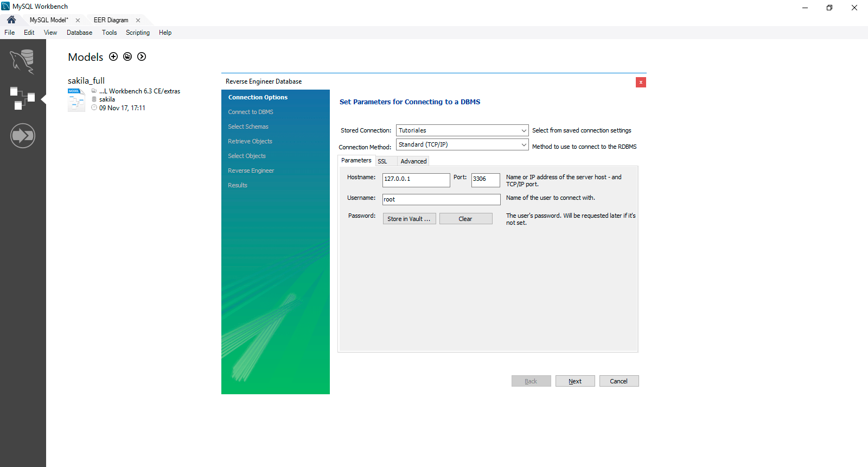Open an existing model file icon
868x467 pixels.
(x=127, y=56)
